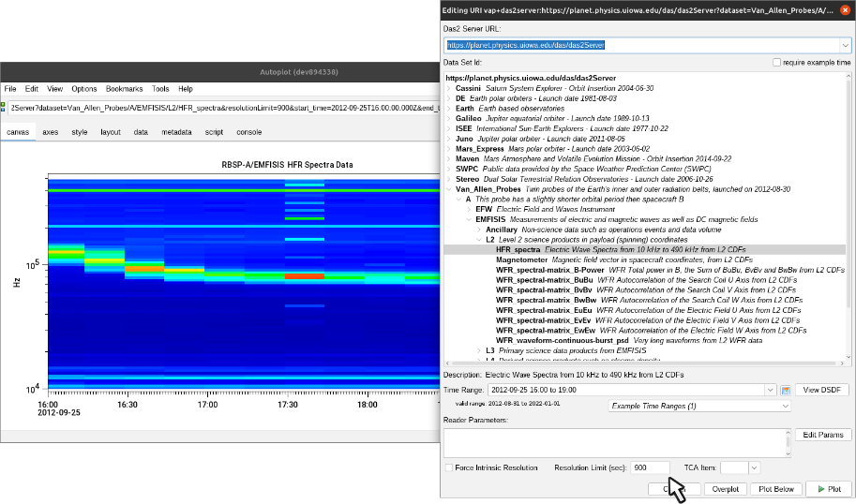Enable the require example time checkbox
Screen dimensions: 856x504
(776, 63)
